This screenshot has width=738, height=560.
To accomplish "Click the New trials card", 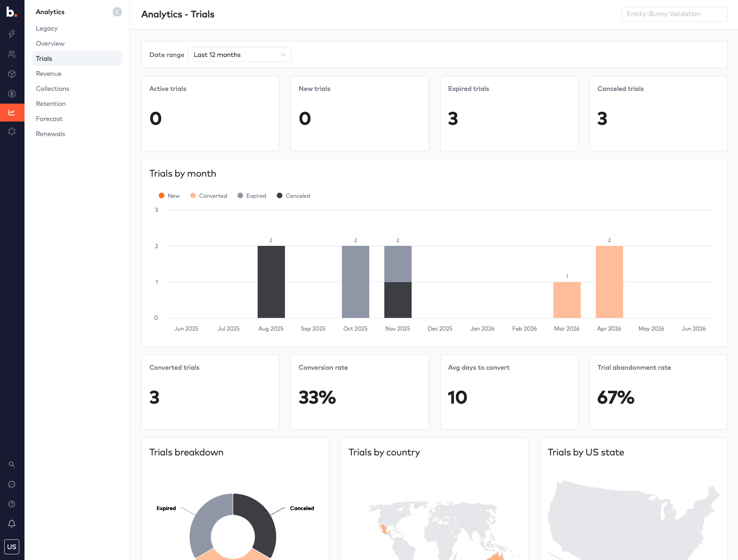I will [x=360, y=114].
